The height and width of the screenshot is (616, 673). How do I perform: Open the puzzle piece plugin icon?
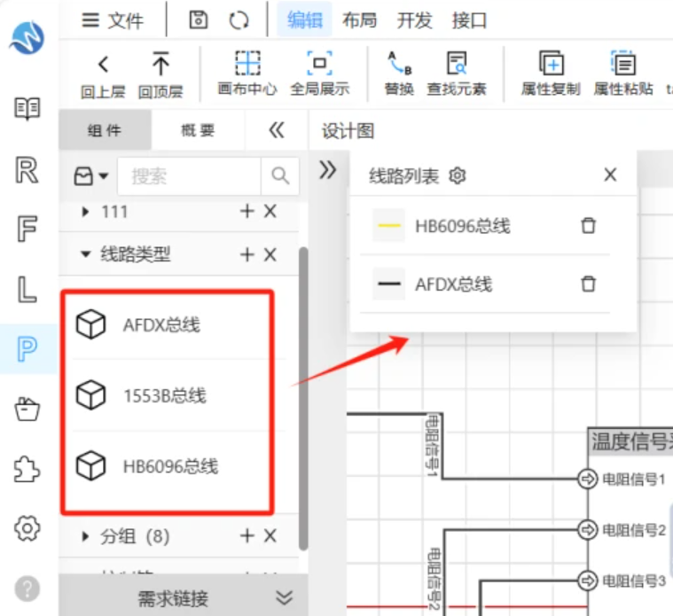27,469
